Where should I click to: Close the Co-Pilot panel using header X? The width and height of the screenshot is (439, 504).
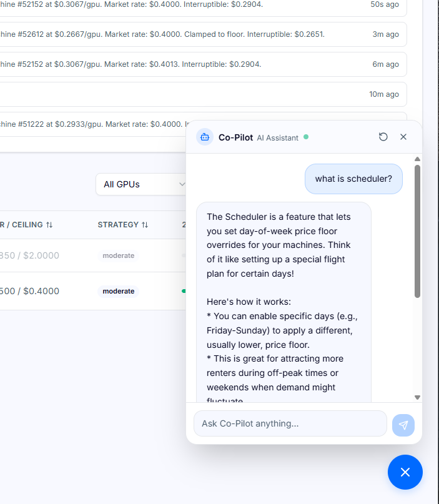click(403, 137)
